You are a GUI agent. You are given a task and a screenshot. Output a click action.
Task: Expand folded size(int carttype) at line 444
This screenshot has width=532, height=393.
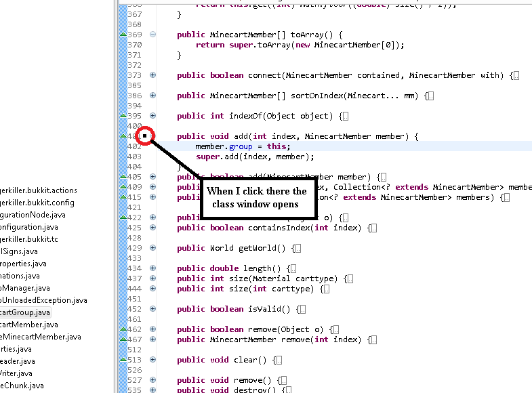click(x=152, y=289)
